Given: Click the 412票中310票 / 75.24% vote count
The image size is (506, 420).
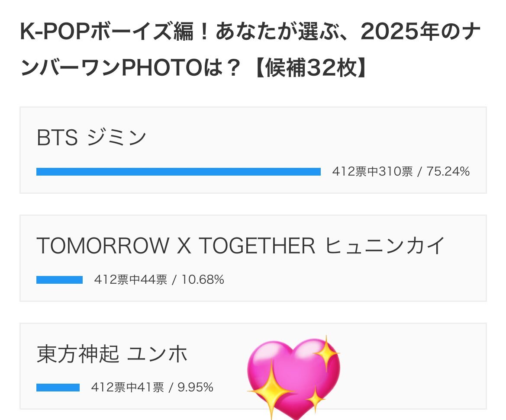Looking at the screenshot, I should pyautogui.click(x=401, y=172).
